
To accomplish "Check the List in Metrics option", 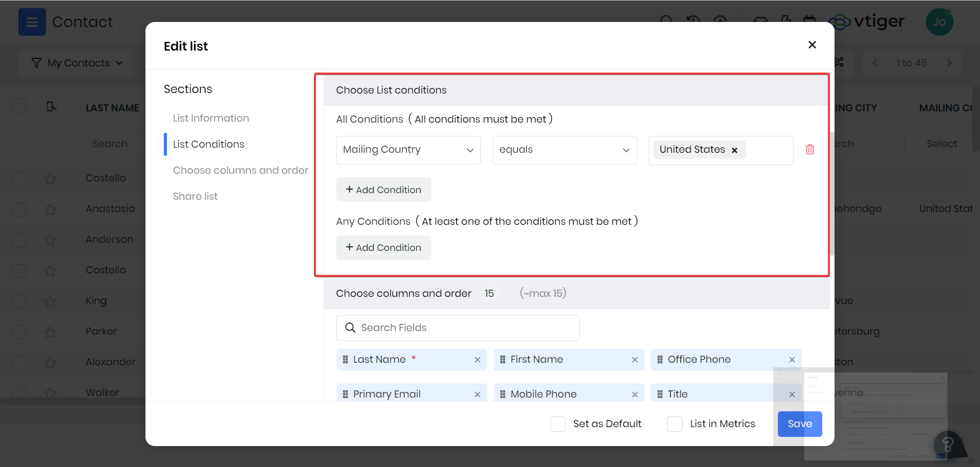I will [x=675, y=424].
